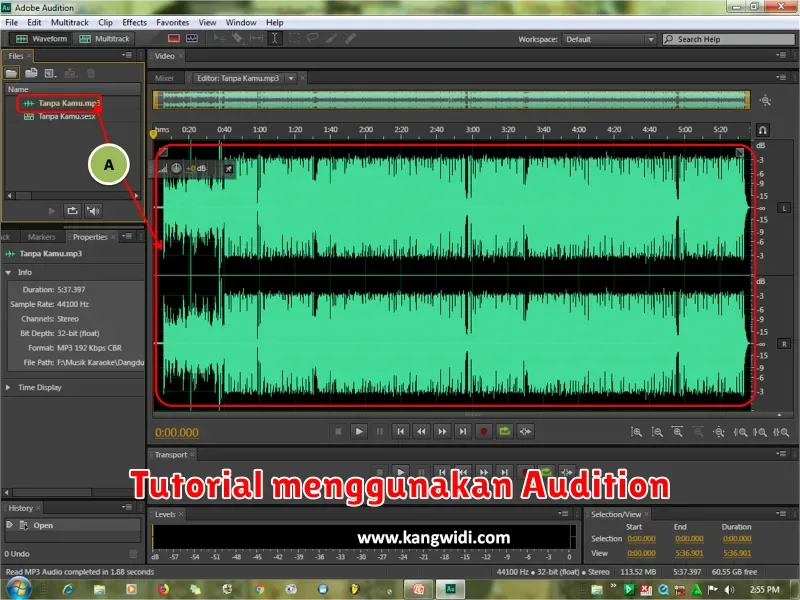Toggle Loop Playback in Files panel
Viewport: 800px width, 600px height.
point(72,211)
